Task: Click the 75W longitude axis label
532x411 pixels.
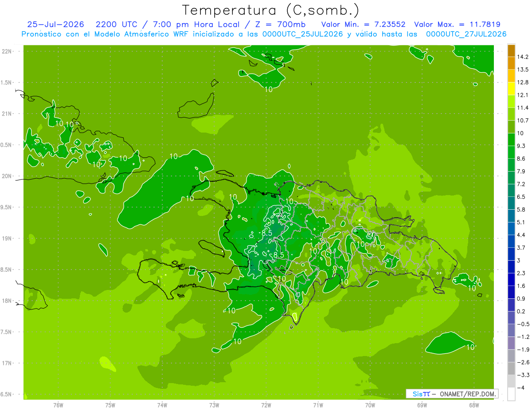Action: tap(110, 405)
